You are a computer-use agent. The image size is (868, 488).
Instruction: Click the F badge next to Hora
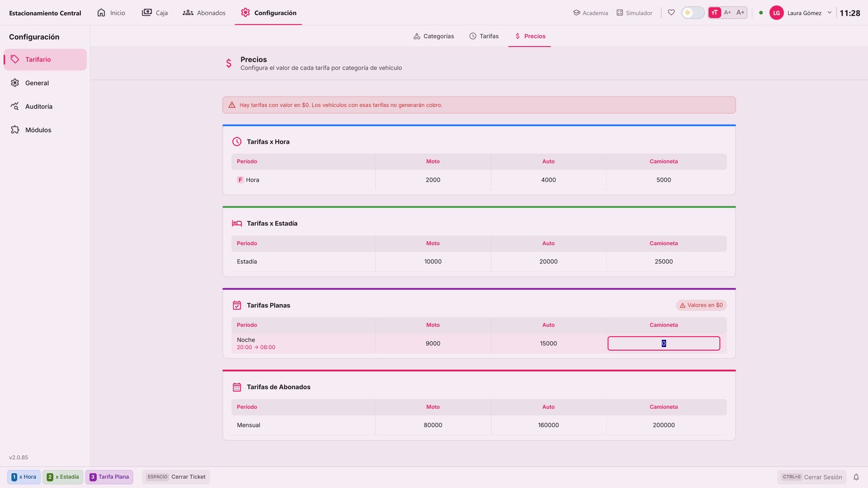pyautogui.click(x=240, y=180)
